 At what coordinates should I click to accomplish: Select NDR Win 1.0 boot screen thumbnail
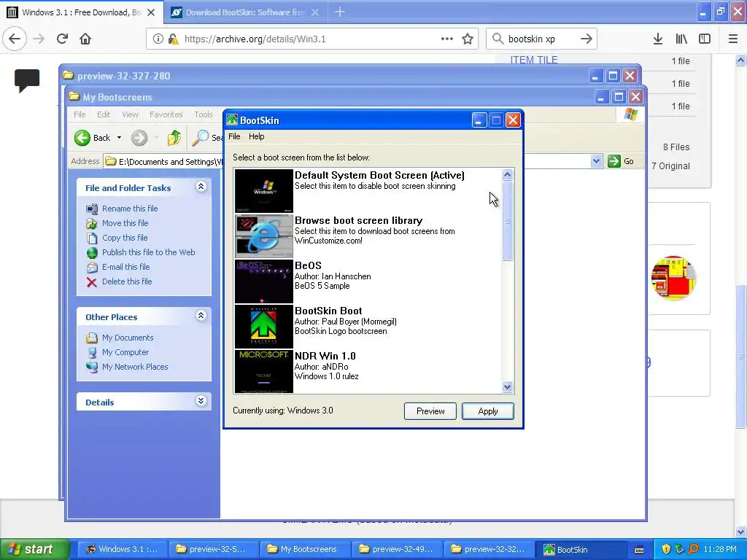click(264, 371)
